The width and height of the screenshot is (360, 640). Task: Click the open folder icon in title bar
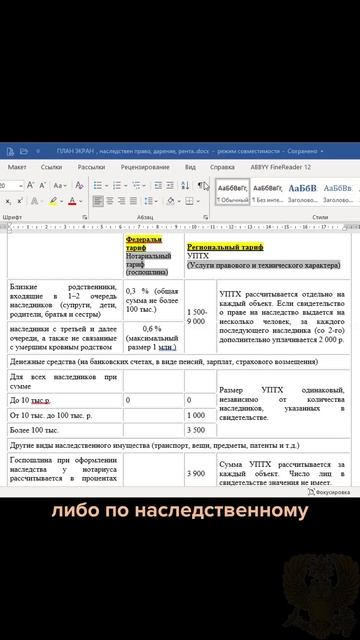pyautogui.click(x=24, y=151)
